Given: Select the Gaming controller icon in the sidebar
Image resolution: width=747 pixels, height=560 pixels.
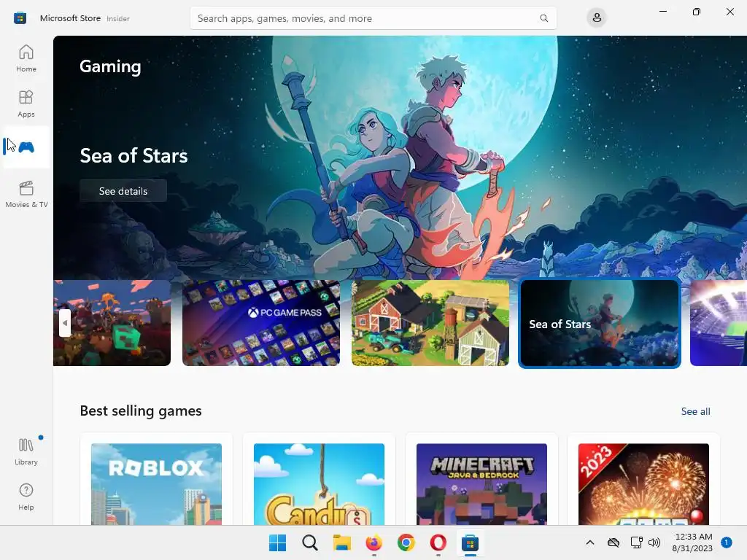Looking at the screenshot, I should tap(26, 147).
